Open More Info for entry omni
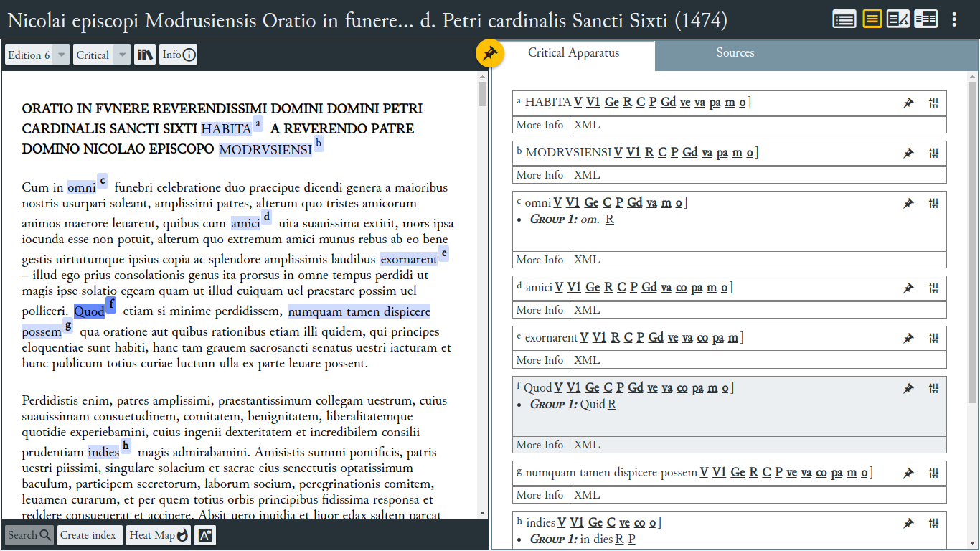 [540, 260]
